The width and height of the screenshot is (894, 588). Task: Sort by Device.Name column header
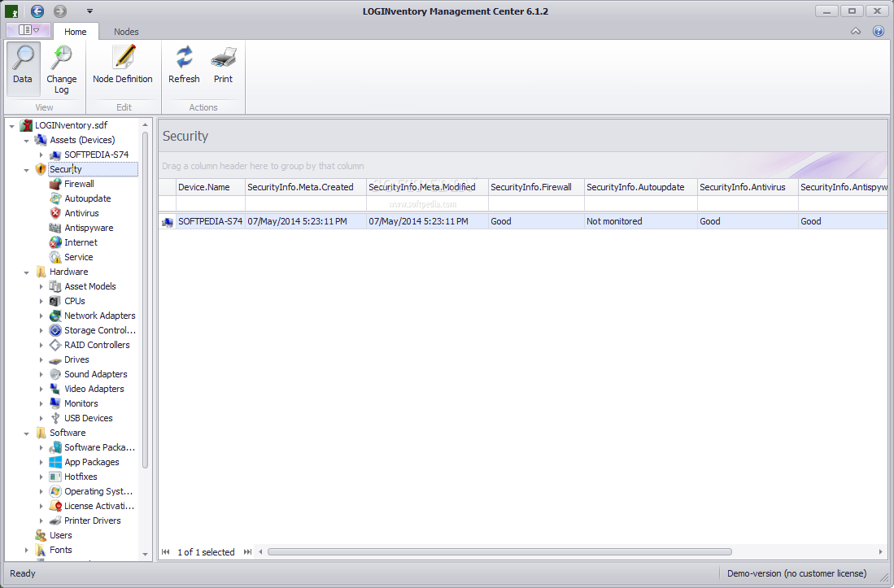click(211, 187)
